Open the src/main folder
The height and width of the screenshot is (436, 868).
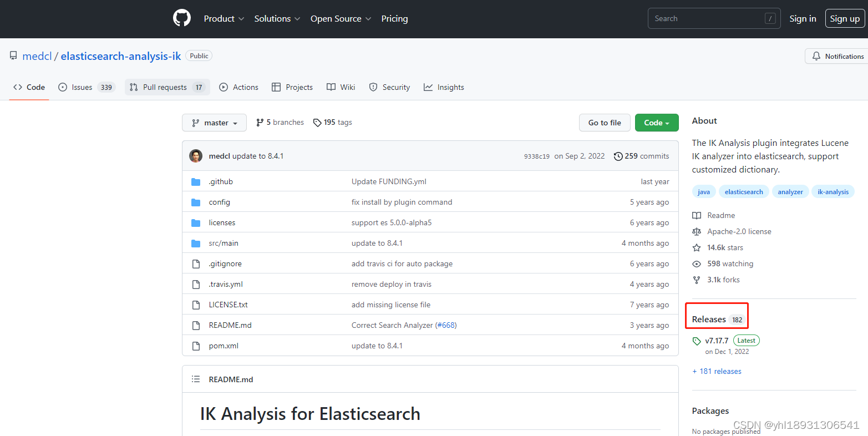pos(224,243)
